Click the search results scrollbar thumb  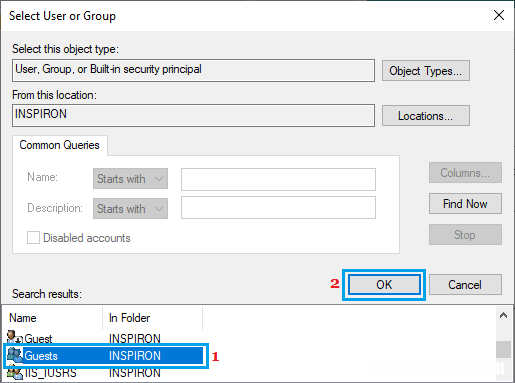503,349
